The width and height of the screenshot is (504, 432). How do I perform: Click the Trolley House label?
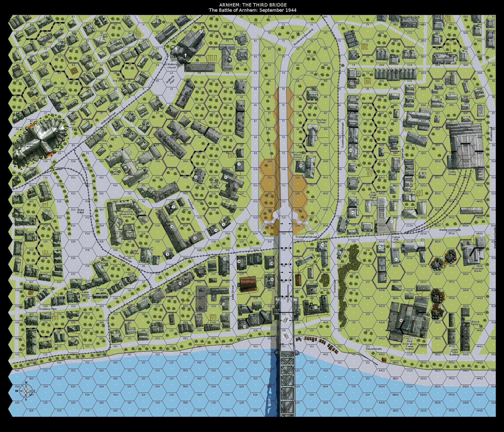[452, 173]
